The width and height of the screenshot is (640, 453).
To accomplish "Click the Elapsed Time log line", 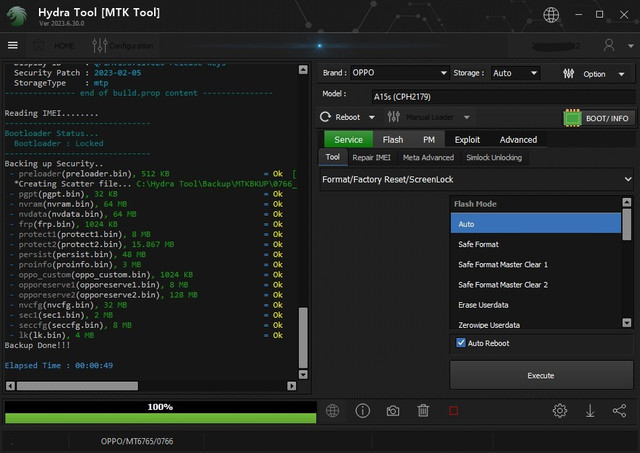I will (59, 365).
